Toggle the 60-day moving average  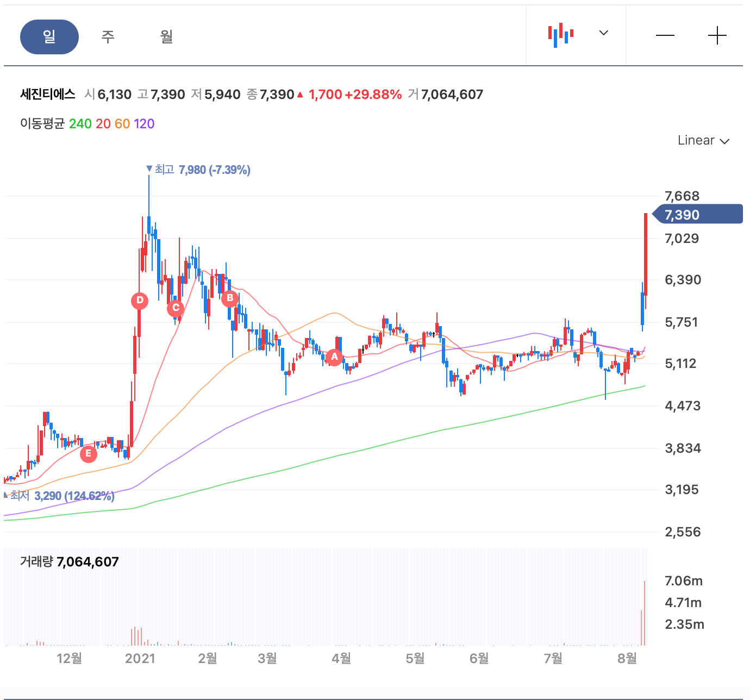tap(122, 124)
